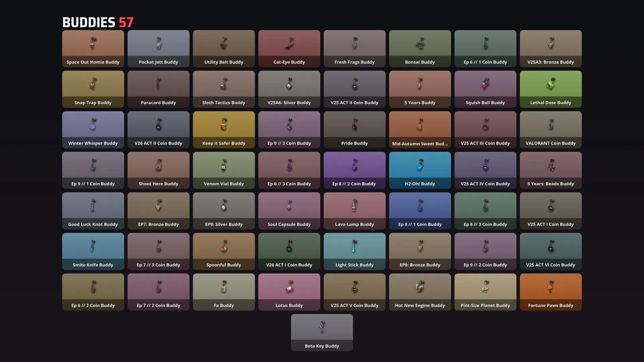The width and height of the screenshot is (644, 362).
Task: Click the 'V26 ACT I Coin Buddy' label
Action: [x=289, y=265]
